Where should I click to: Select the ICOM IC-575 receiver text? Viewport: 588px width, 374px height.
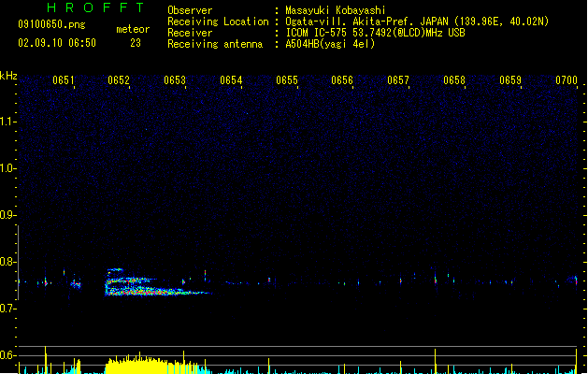tap(375, 33)
